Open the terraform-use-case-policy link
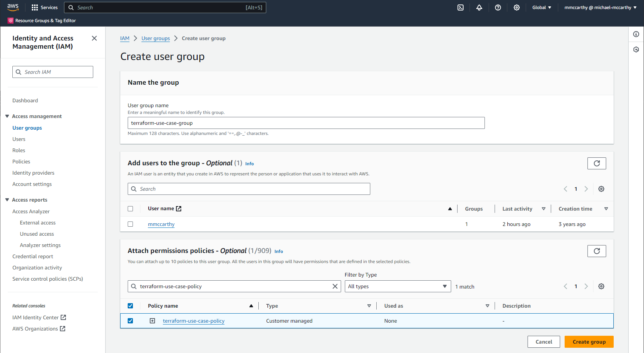 [194, 321]
